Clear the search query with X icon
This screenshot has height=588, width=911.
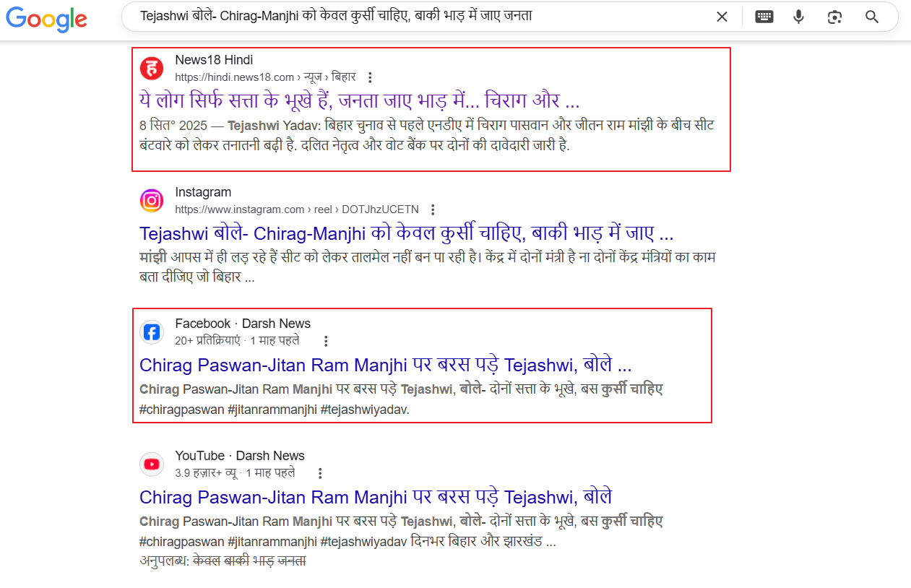pos(722,17)
